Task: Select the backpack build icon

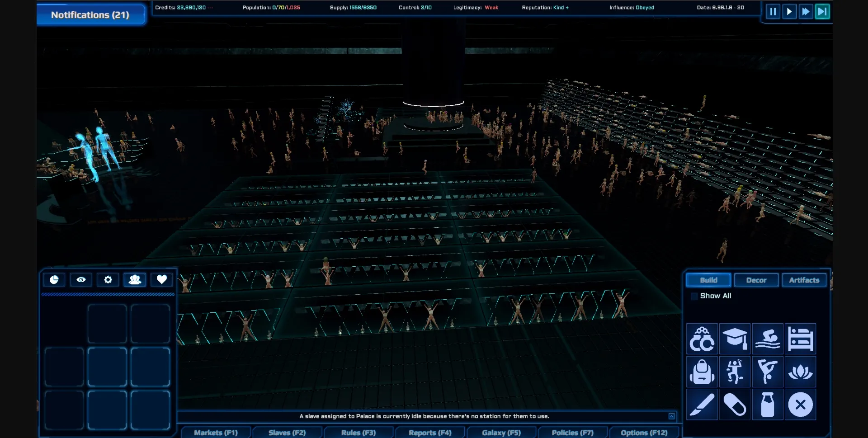Action: coord(702,372)
